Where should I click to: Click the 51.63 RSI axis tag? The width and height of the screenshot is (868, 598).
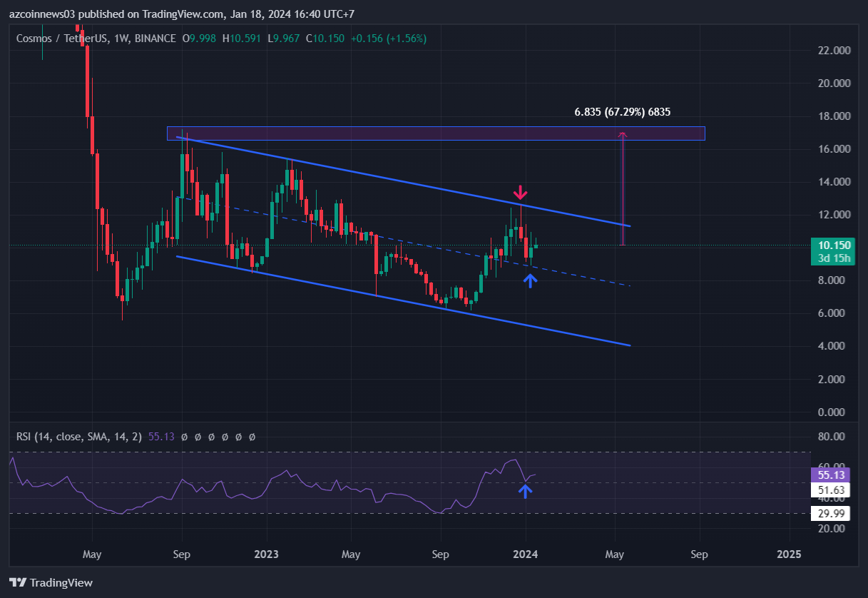[x=830, y=490]
